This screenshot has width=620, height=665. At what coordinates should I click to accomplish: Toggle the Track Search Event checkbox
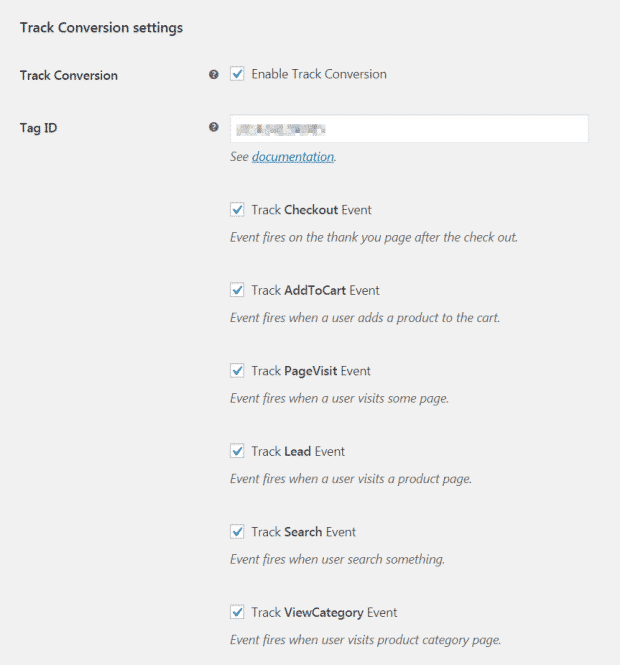(x=237, y=532)
